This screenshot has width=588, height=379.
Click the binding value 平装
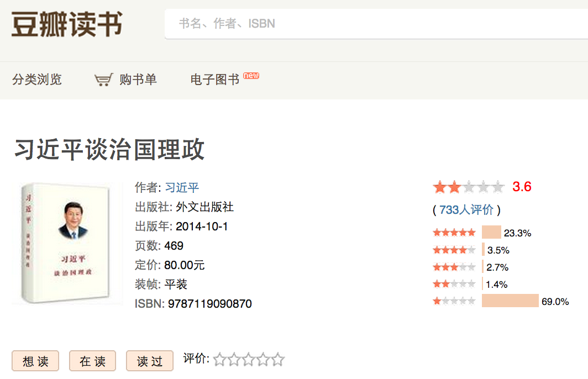point(176,285)
